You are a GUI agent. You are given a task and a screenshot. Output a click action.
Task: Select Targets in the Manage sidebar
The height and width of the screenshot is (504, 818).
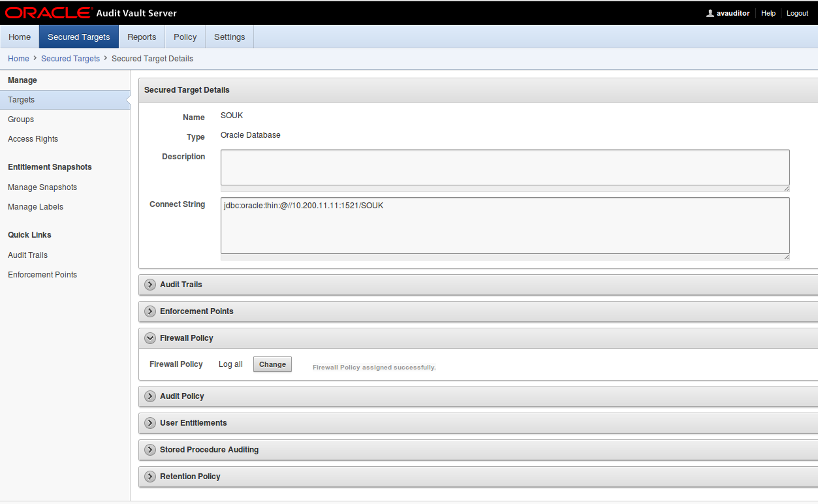(65, 100)
